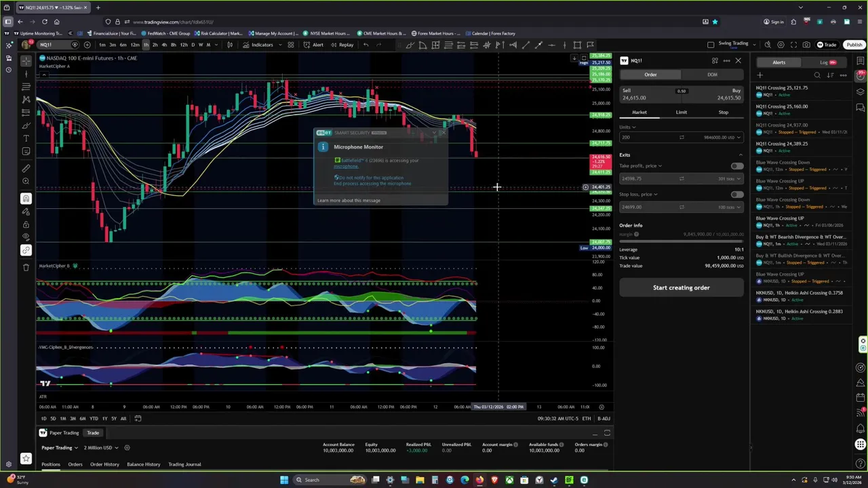Select the Limit order tab
Image resolution: width=868 pixels, height=488 pixels.
[x=681, y=113]
